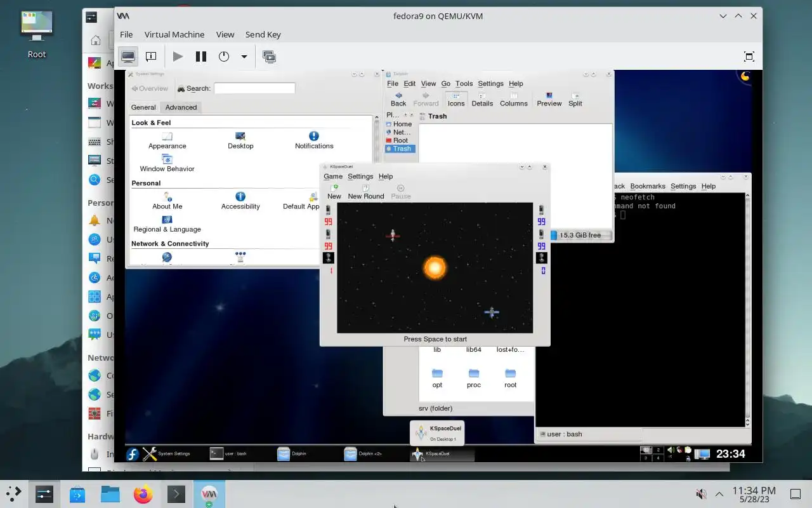Toggle fullscreen mode of virt-manager viewer
Viewport: 812px width, 508px height.
[749, 57]
